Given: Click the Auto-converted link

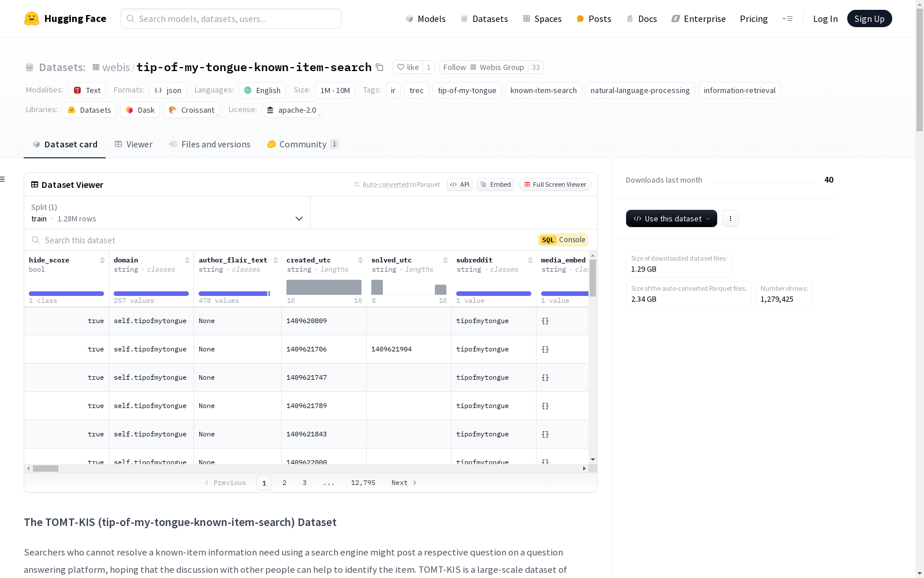Looking at the screenshot, I should tap(385, 184).
